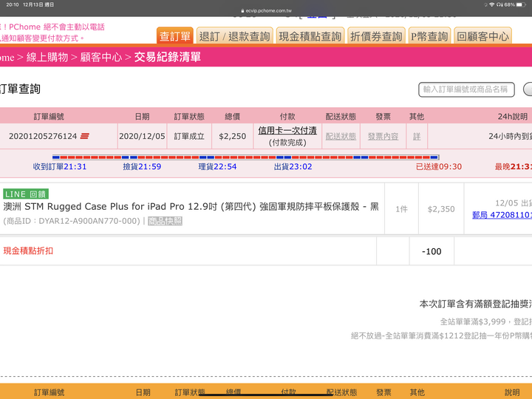Click the $2,350 item price

441,209
